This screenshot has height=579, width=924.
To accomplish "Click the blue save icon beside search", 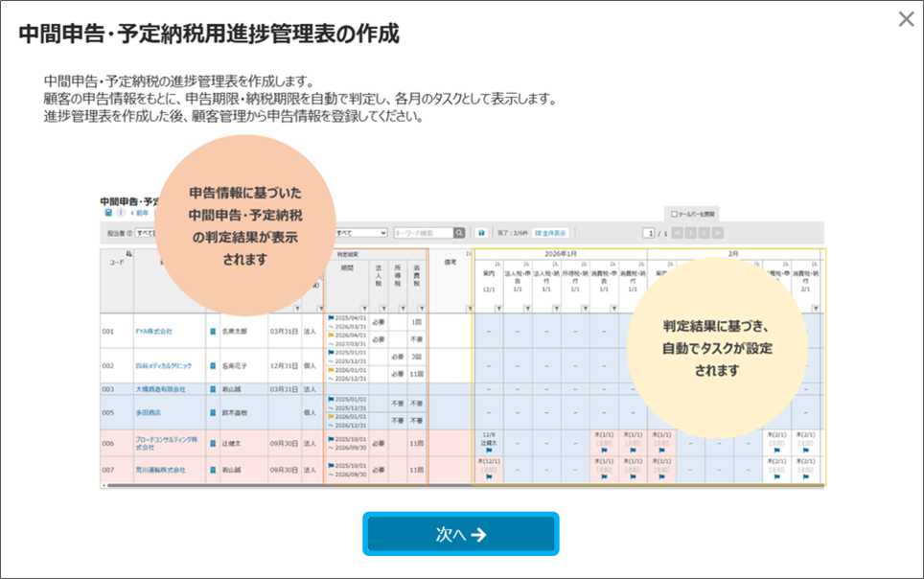I will (x=481, y=233).
